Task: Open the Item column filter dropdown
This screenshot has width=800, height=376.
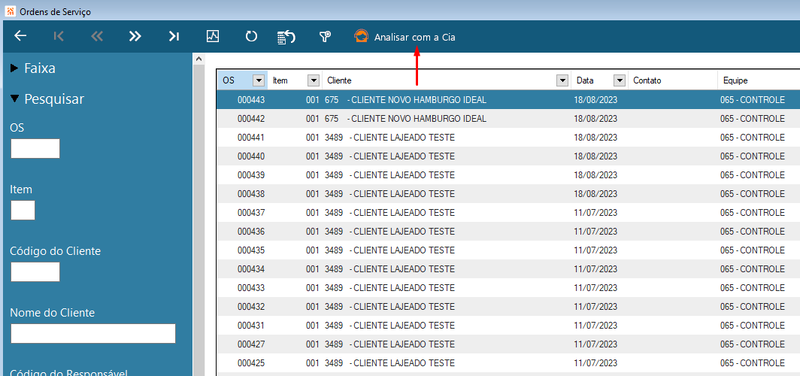Action: (313, 81)
